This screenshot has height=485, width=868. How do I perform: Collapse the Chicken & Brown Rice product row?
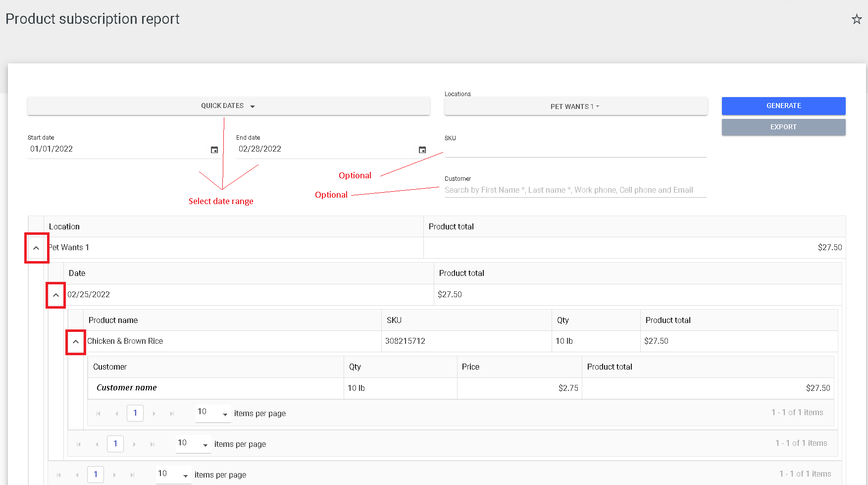(75, 341)
